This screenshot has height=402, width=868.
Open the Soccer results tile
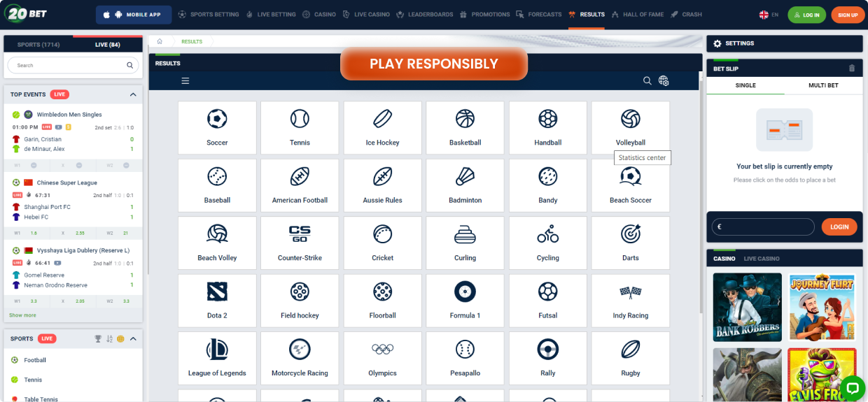[217, 128]
